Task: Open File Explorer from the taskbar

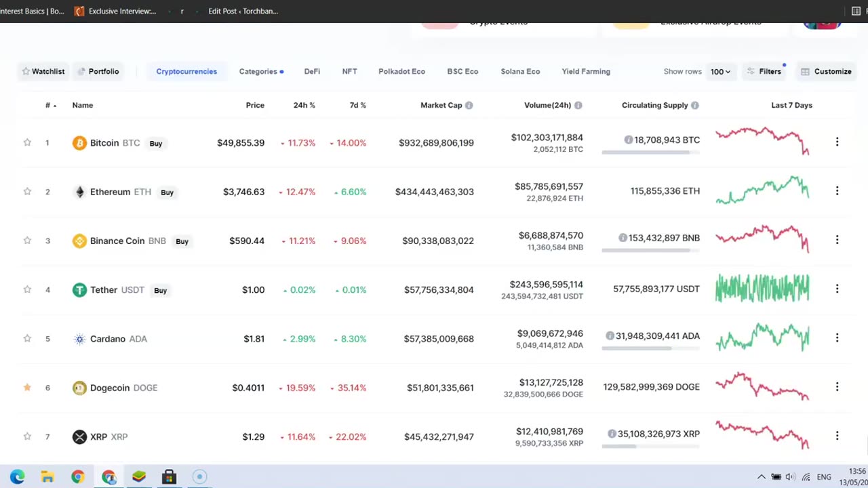Action: click(47, 477)
